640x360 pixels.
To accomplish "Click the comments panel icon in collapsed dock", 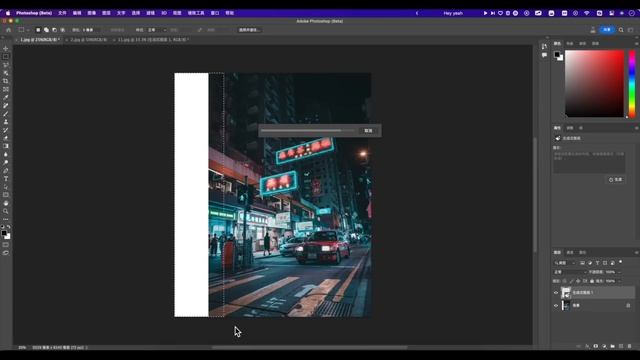I will (x=544, y=55).
